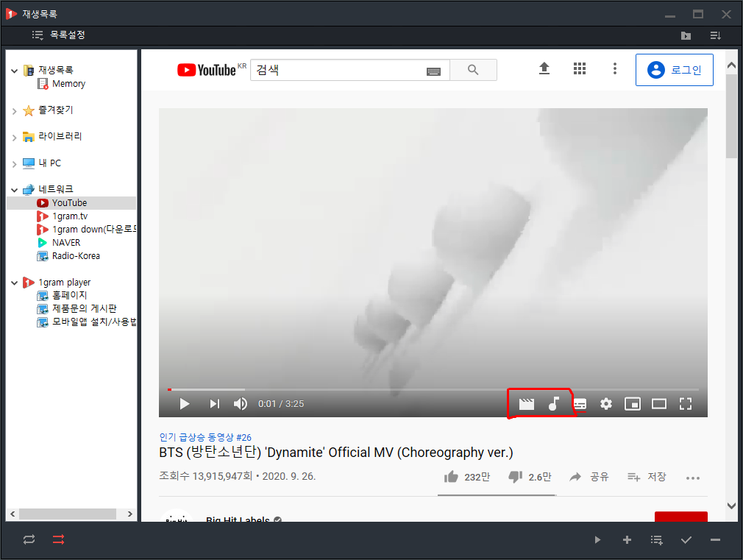Click the music note audio download icon

(553, 404)
